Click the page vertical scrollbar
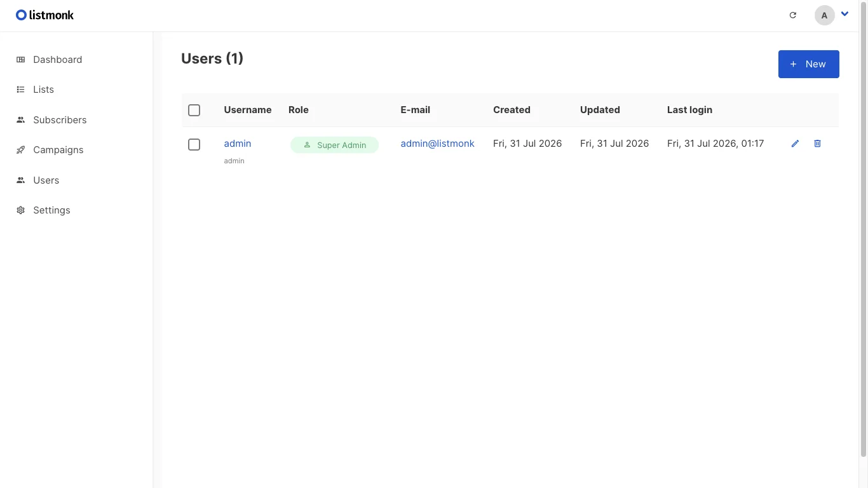The image size is (868, 488). tap(863, 229)
